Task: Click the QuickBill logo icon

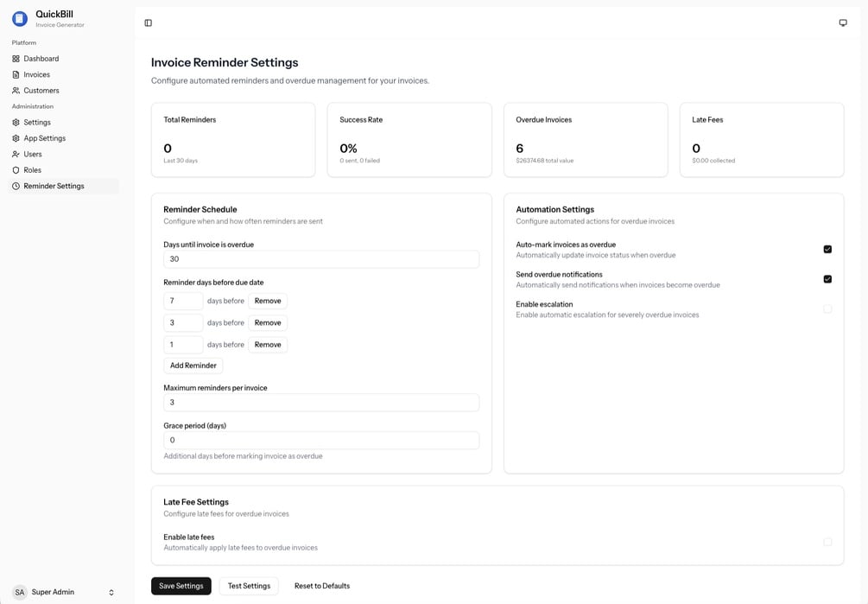Action: [20, 18]
